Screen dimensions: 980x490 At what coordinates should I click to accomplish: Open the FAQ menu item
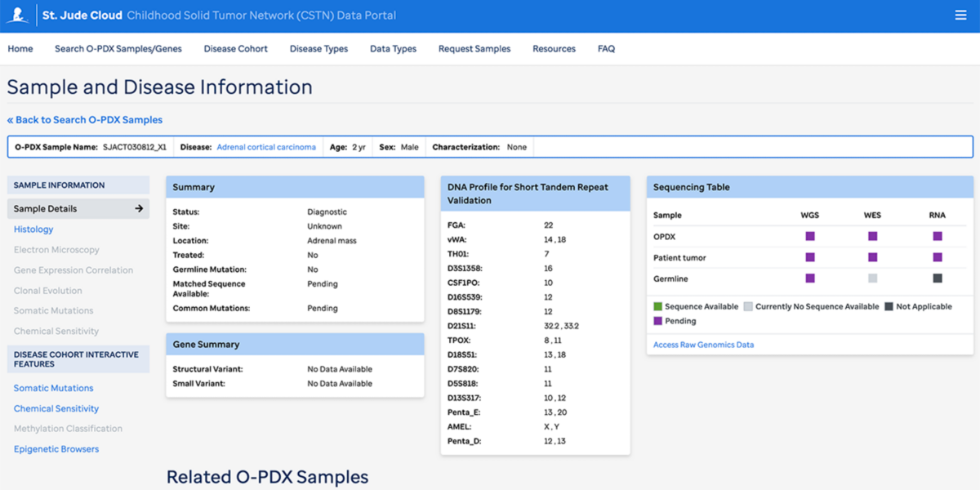coord(606,49)
